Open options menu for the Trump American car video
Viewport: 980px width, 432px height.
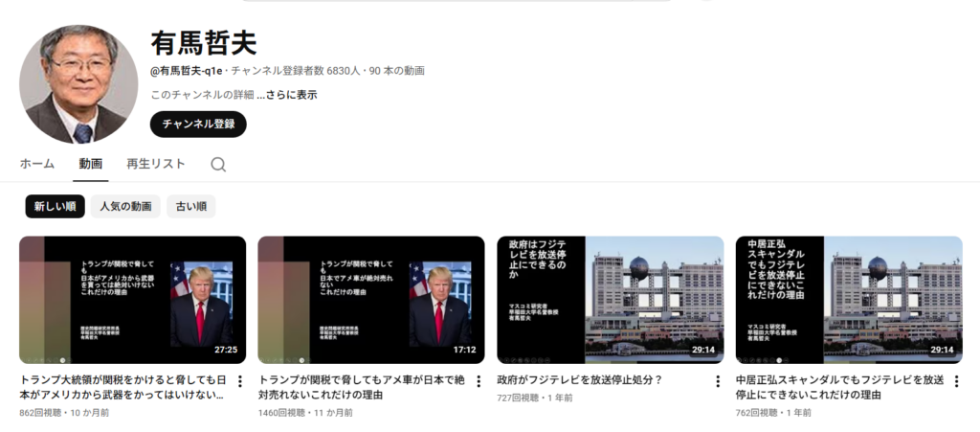479,381
